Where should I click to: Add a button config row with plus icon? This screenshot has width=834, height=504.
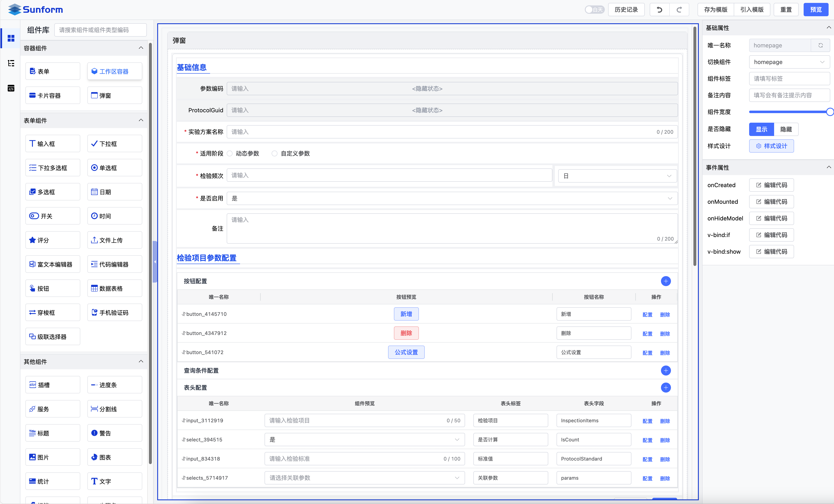coord(666,281)
